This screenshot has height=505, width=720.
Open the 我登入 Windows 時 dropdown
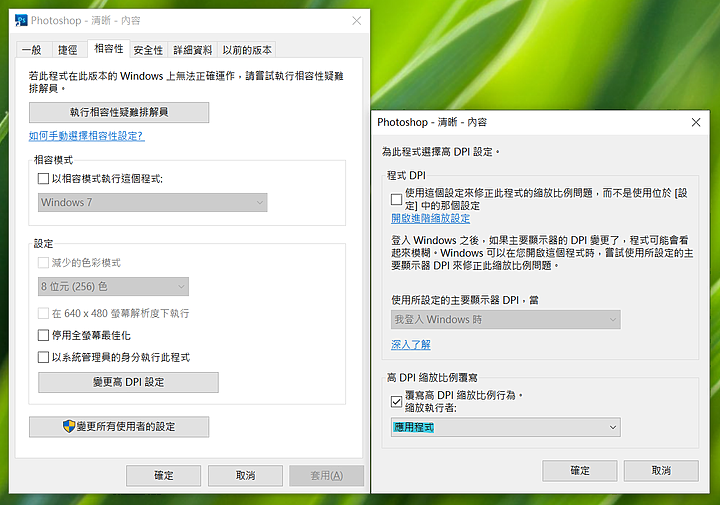click(x=506, y=320)
